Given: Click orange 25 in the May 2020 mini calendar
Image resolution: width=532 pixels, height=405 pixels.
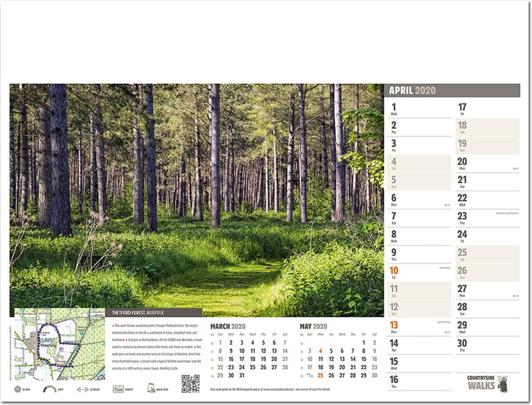Looking at the screenshot, I should click(320, 375).
